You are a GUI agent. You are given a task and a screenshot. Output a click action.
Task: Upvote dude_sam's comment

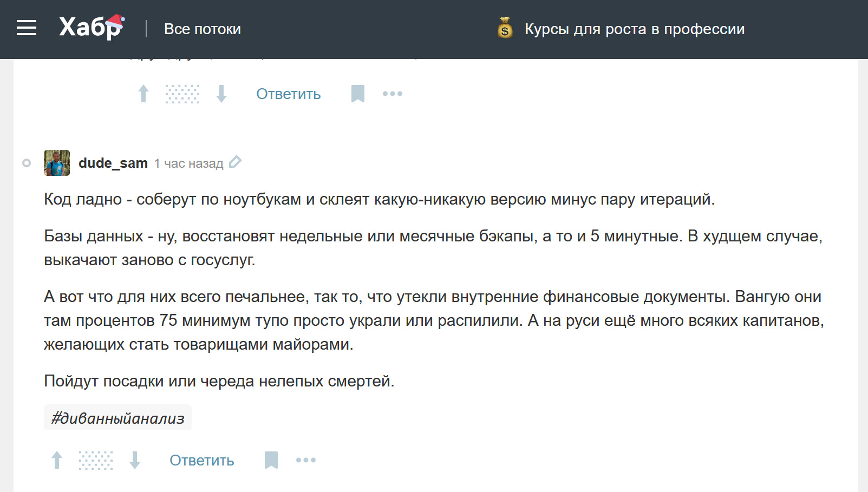pos(57,460)
